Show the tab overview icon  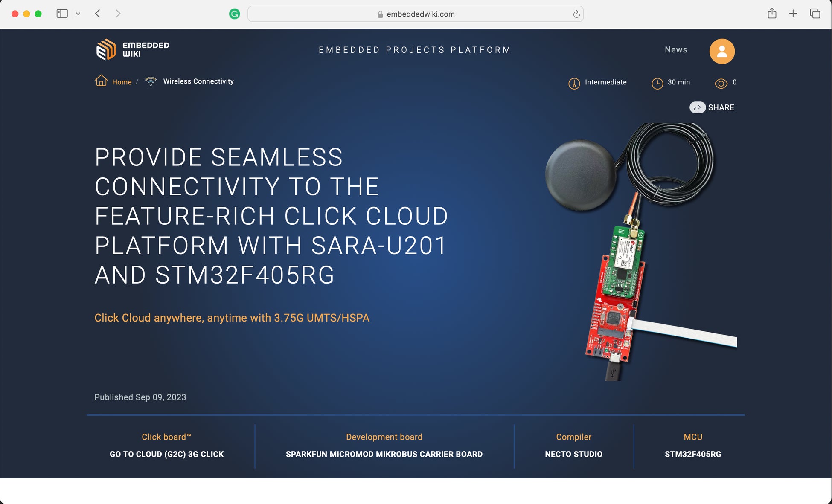pos(815,14)
